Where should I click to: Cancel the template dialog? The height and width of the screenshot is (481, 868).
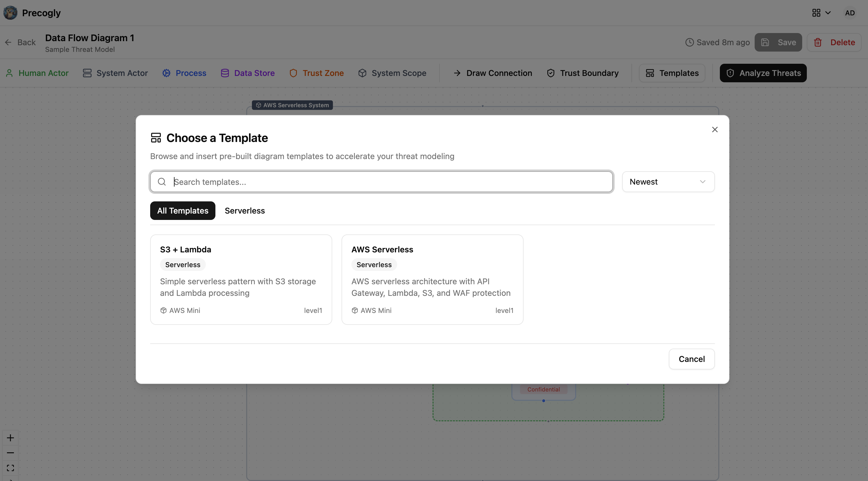click(x=691, y=359)
